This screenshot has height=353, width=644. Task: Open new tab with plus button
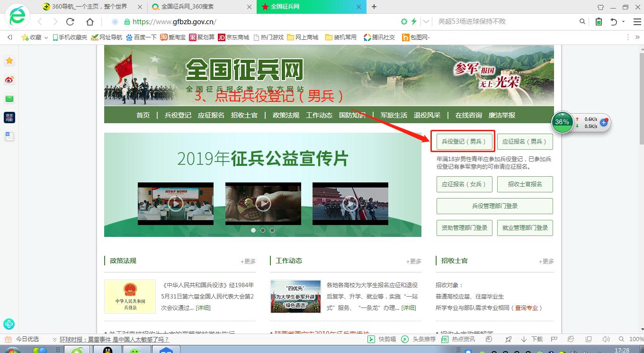(x=374, y=7)
